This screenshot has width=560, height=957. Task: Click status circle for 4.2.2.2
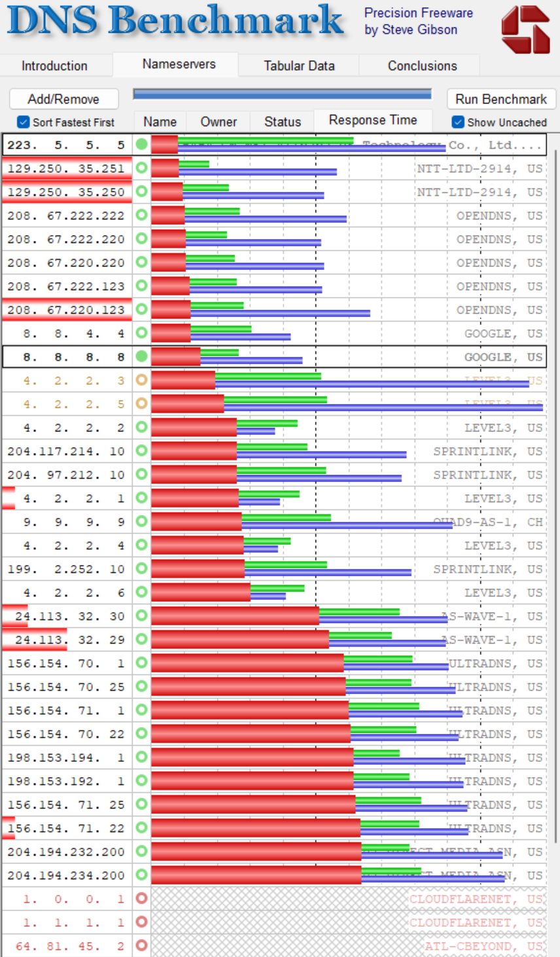point(141,427)
